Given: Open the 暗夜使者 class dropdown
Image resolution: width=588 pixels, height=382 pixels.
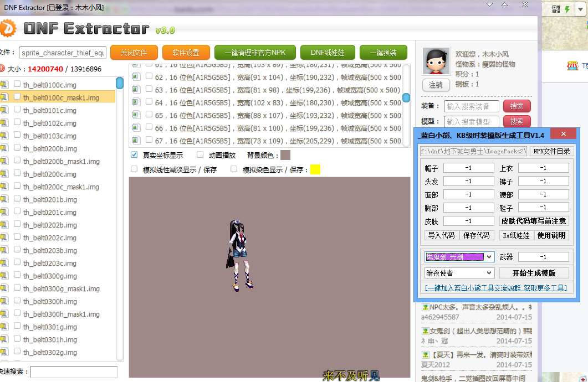Looking at the screenshot, I should pos(489,273).
